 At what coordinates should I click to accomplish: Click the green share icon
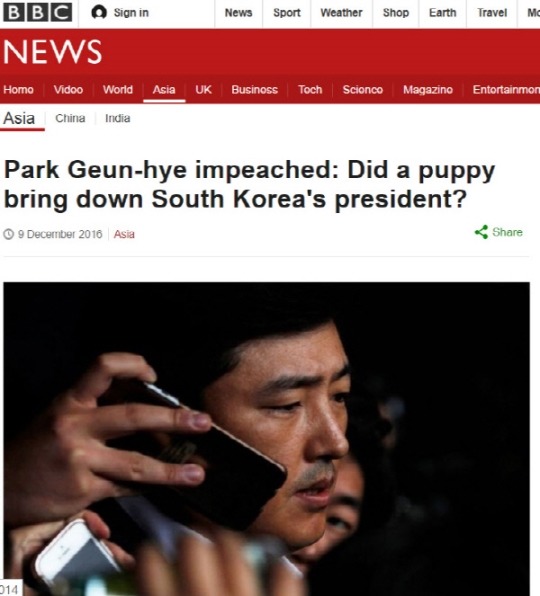(x=481, y=232)
